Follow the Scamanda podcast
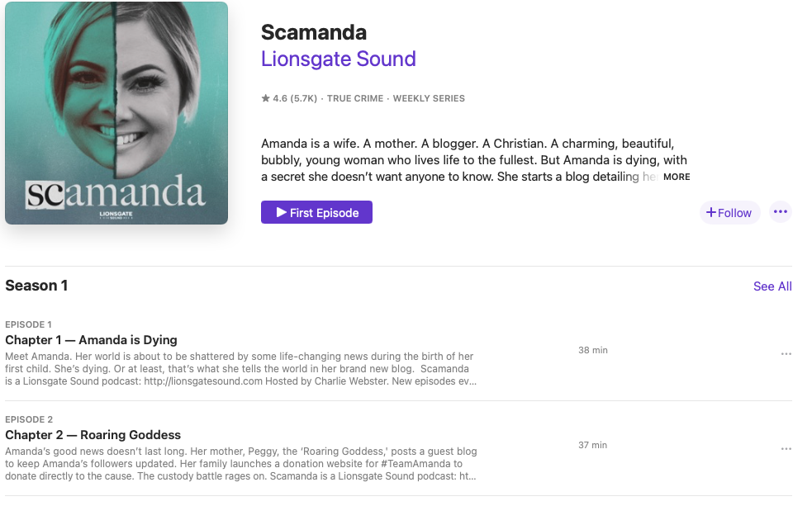Screen dimensions: 812x506 (729, 212)
